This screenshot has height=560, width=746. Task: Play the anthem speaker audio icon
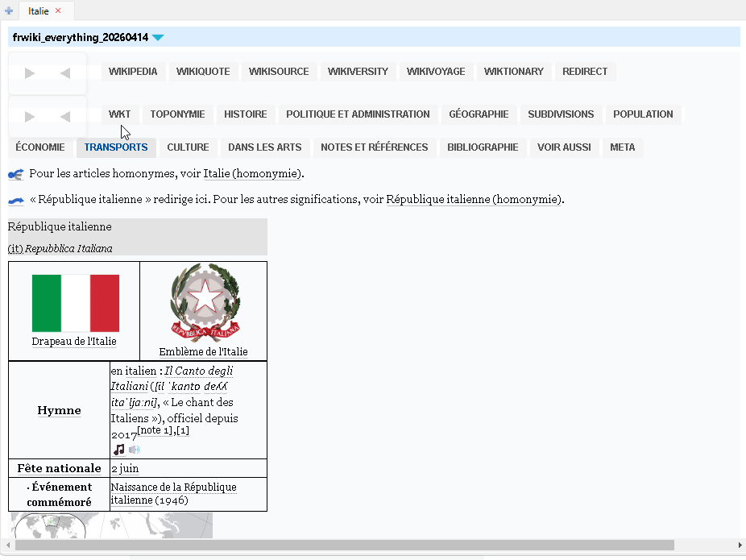pos(134,450)
